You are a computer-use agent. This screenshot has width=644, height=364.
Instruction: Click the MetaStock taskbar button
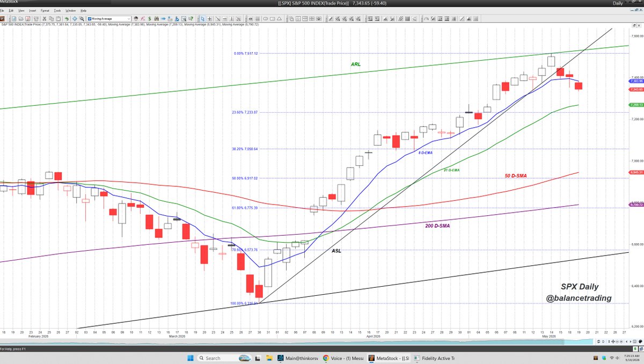(389, 358)
